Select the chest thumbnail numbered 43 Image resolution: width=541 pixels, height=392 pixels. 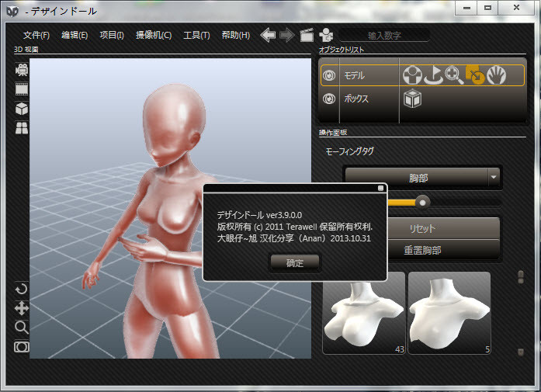coord(364,313)
